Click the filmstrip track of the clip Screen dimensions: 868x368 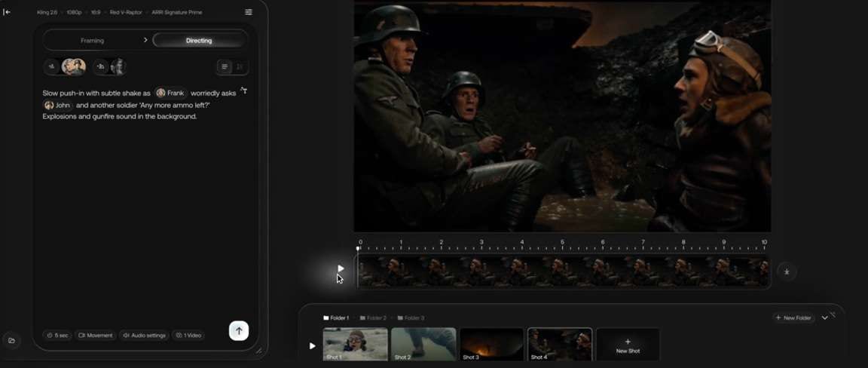[x=564, y=271]
